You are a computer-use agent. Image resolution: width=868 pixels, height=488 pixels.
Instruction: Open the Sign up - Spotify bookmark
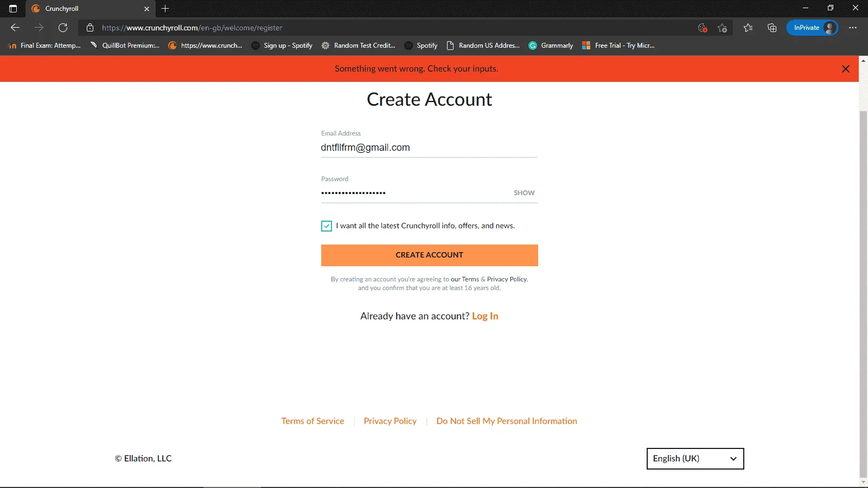click(x=282, y=46)
